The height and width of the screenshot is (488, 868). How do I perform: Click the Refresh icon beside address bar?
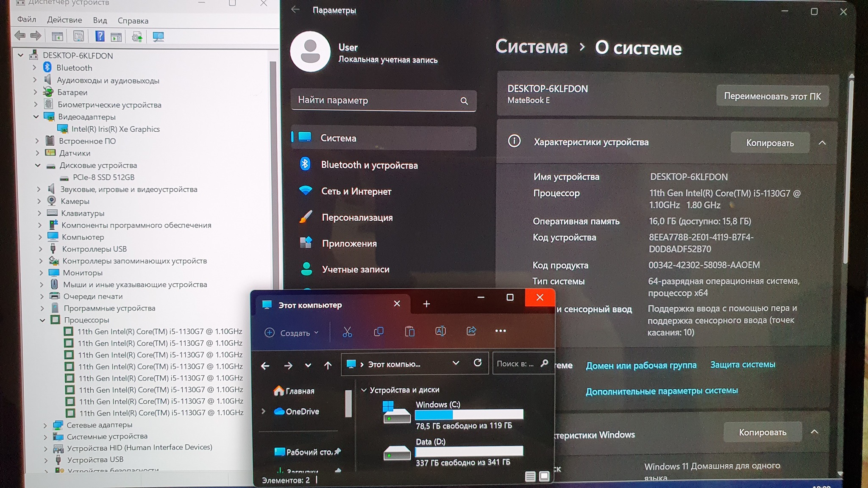pos(478,363)
